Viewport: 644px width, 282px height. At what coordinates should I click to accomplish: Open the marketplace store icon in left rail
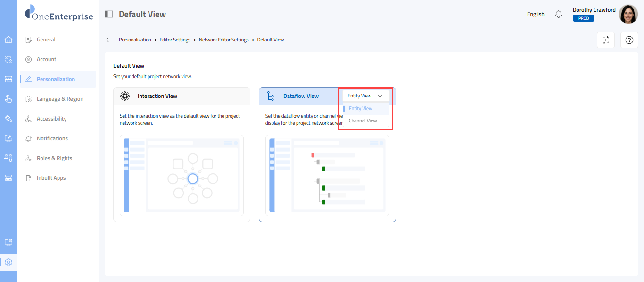[x=8, y=79]
